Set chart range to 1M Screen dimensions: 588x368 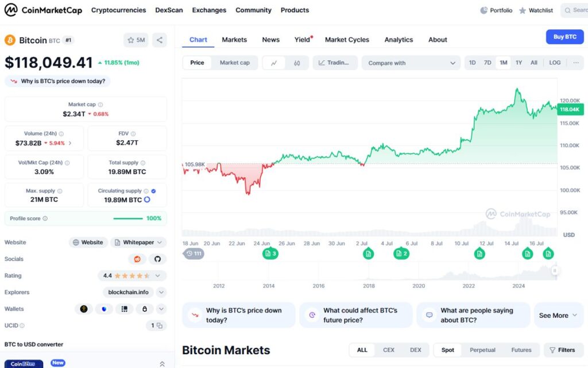(x=503, y=63)
